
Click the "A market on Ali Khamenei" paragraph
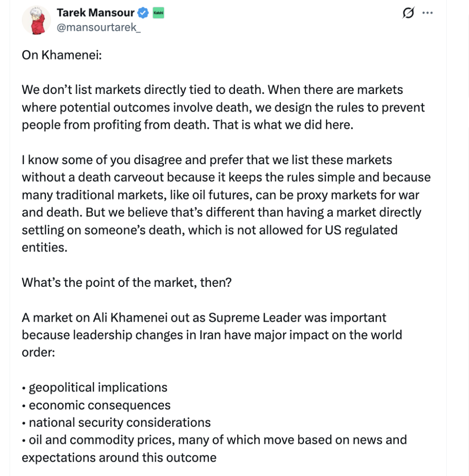pos(211,335)
